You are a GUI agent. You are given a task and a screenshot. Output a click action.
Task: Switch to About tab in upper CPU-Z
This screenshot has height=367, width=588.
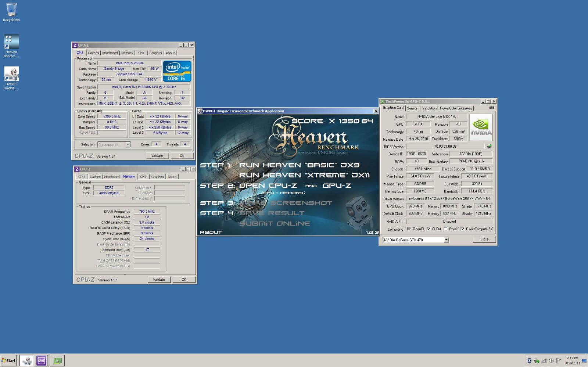(170, 53)
